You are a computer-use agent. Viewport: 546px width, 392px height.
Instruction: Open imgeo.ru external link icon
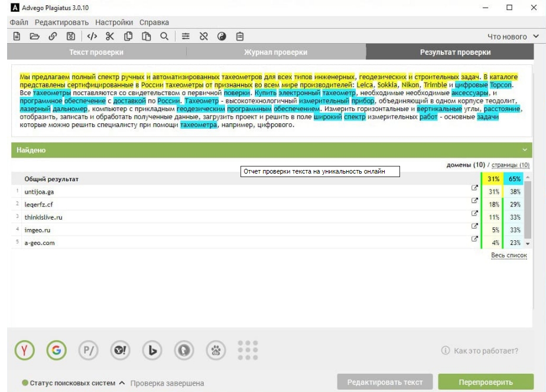474,226
